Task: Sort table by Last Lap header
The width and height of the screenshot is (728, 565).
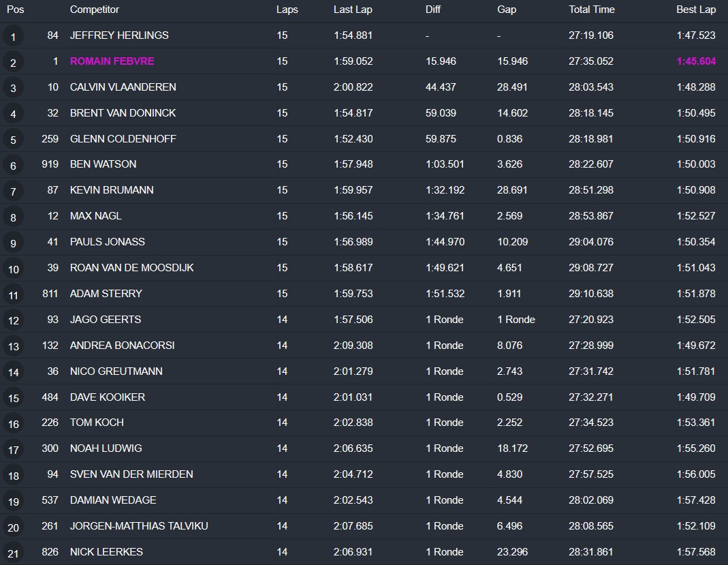Action: tap(353, 10)
